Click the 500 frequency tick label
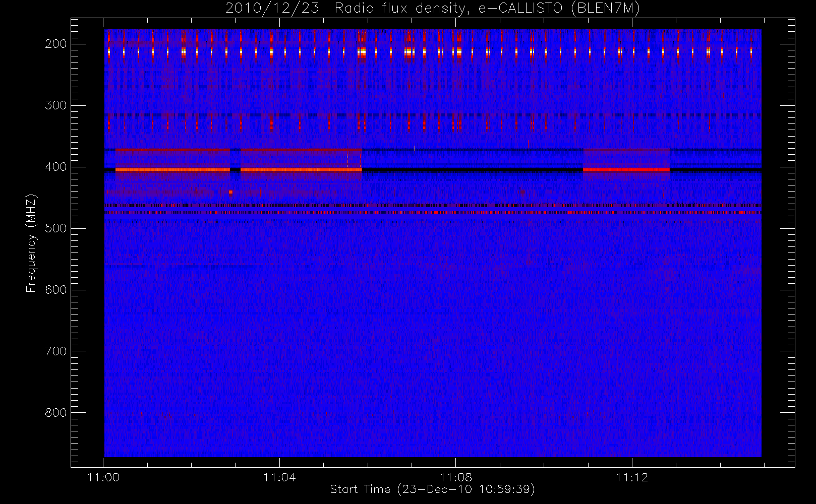 [x=56, y=228]
